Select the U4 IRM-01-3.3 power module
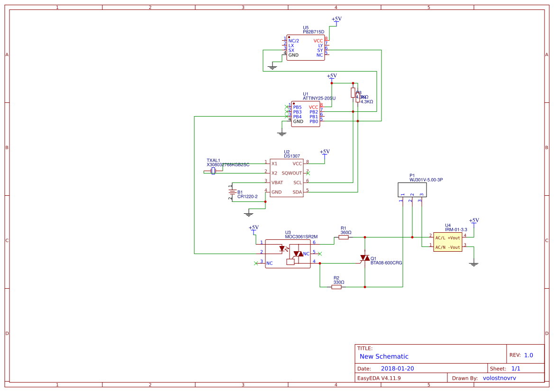Screen dimensions: 554x392 [x=448, y=242]
